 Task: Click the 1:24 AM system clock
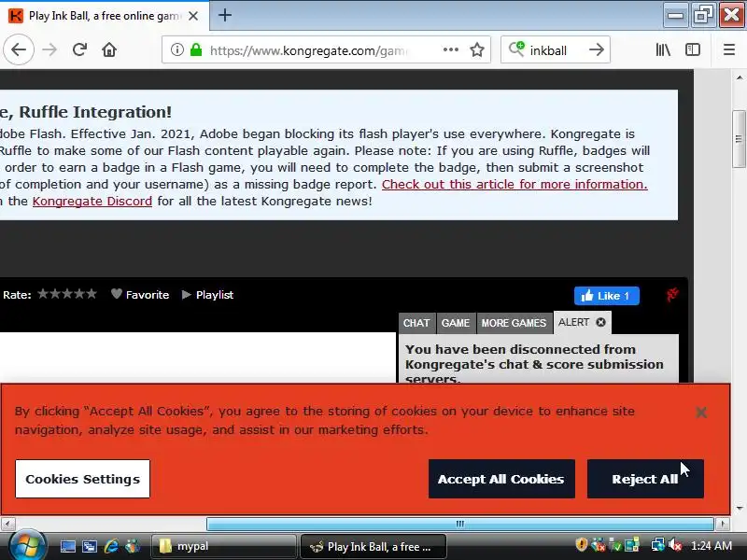click(x=712, y=546)
